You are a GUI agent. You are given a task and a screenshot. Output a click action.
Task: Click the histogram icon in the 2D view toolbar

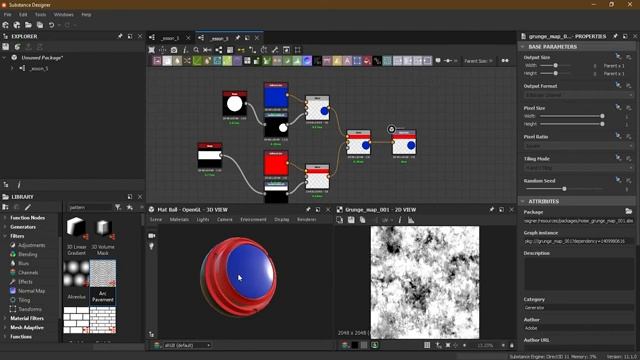tap(411, 220)
